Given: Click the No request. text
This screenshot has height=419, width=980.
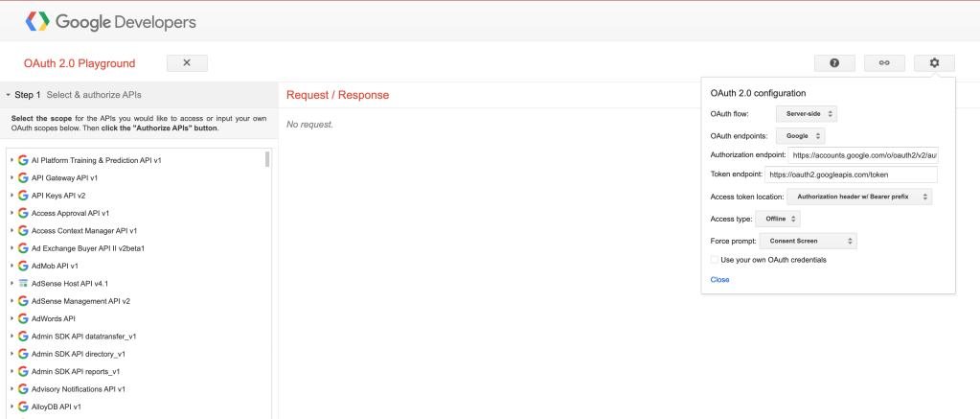Looking at the screenshot, I should click(x=310, y=125).
